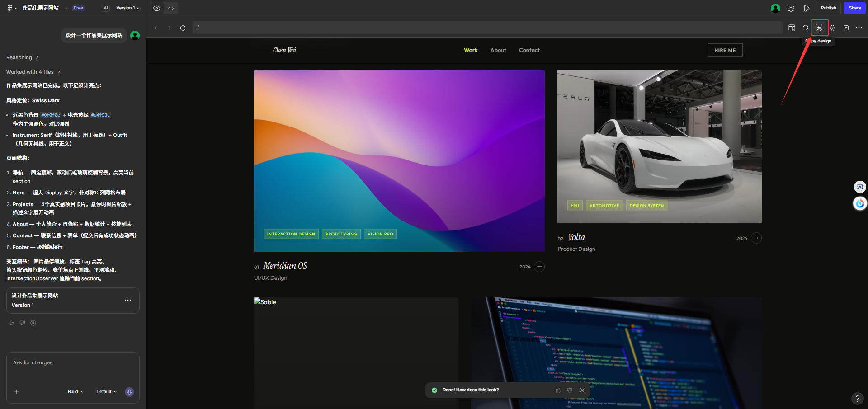
Task: Click the Free plan badge
Action: pos(78,8)
